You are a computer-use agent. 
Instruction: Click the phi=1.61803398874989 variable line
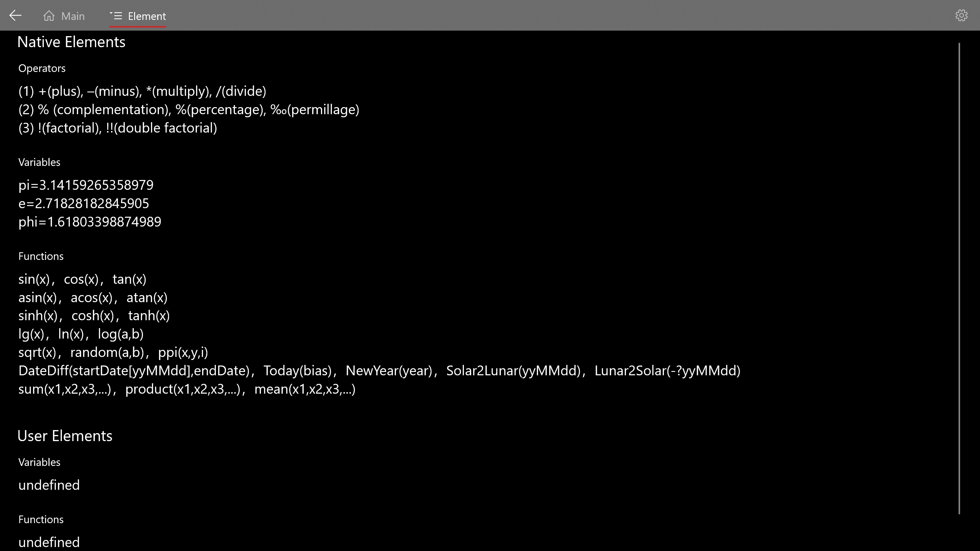coord(89,222)
